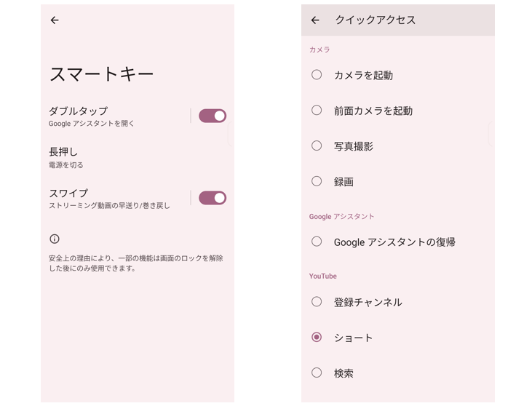Image resolution: width=532 pixels, height=406 pixels.
Task: Tap the 写真撮影 option label
Action: [x=354, y=146]
